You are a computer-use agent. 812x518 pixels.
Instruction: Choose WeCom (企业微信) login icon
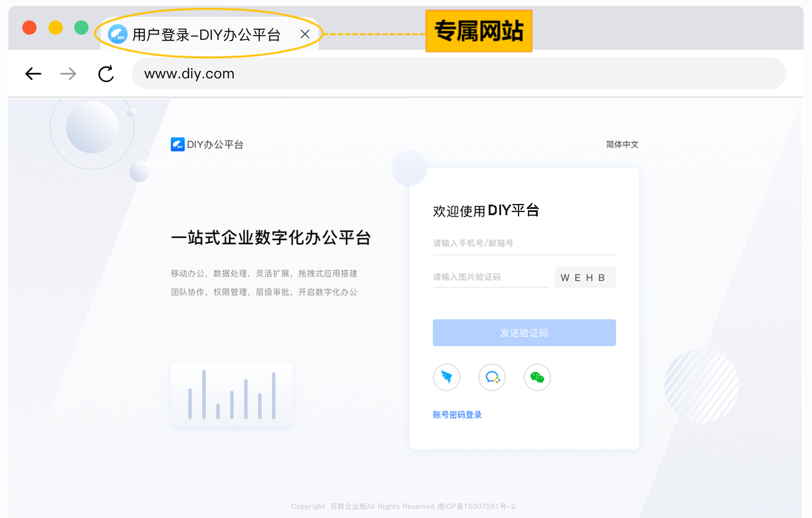pyautogui.click(x=492, y=377)
